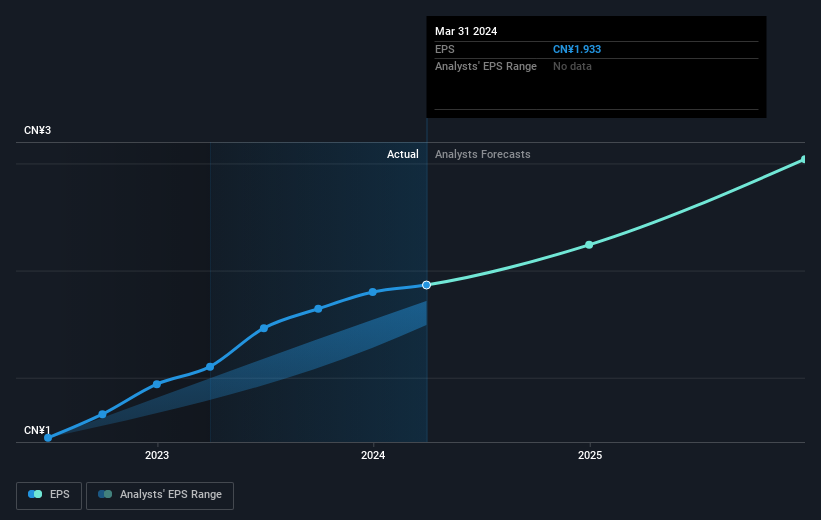This screenshot has width=821, height=520.
Task: Toggle the Analysts' EPS Range legend button
Action: click(160, 495)
